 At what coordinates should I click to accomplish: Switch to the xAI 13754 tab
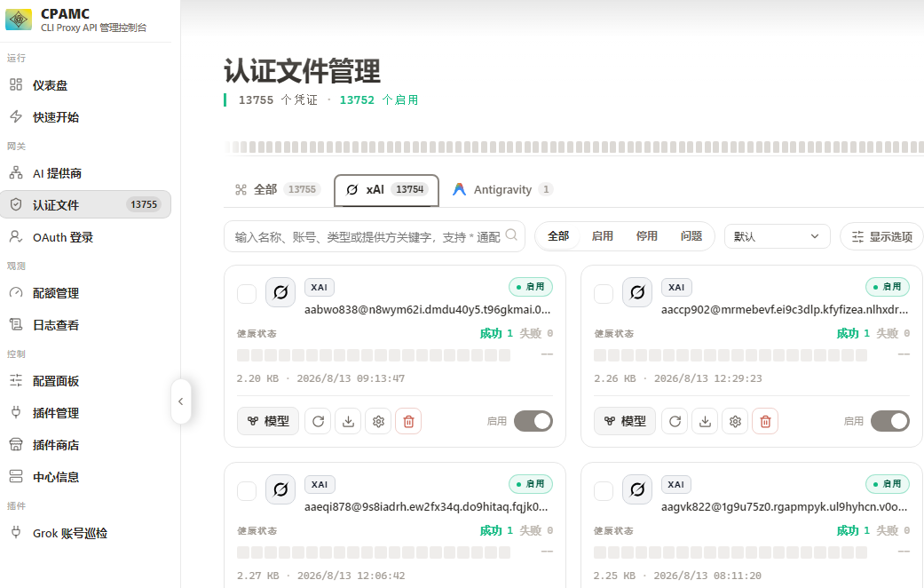[x=386, y=190]
